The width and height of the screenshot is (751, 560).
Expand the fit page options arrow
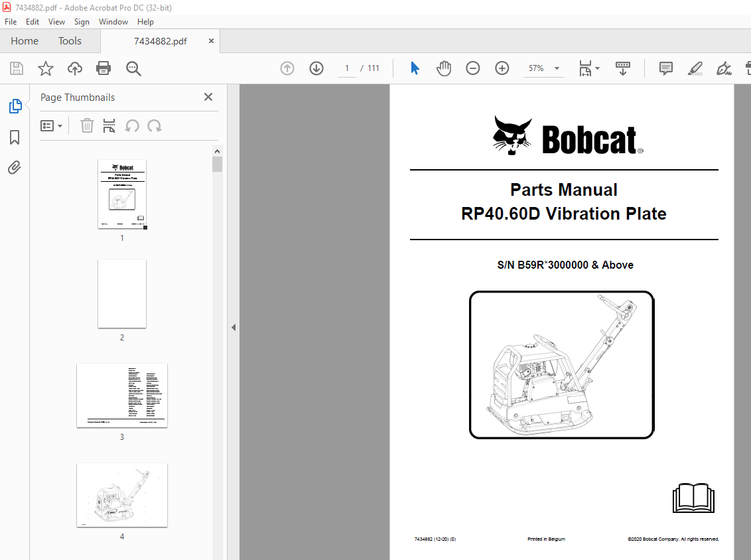point(597,68)
